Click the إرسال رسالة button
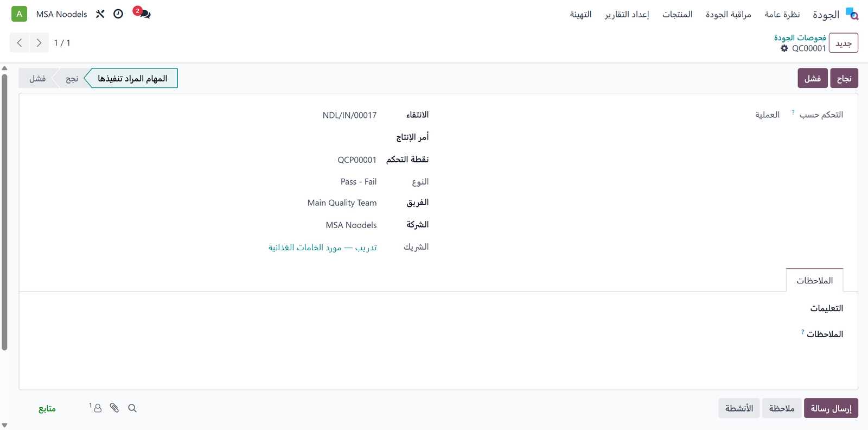This screenshot has width=868, height=430. pos(831,408)
